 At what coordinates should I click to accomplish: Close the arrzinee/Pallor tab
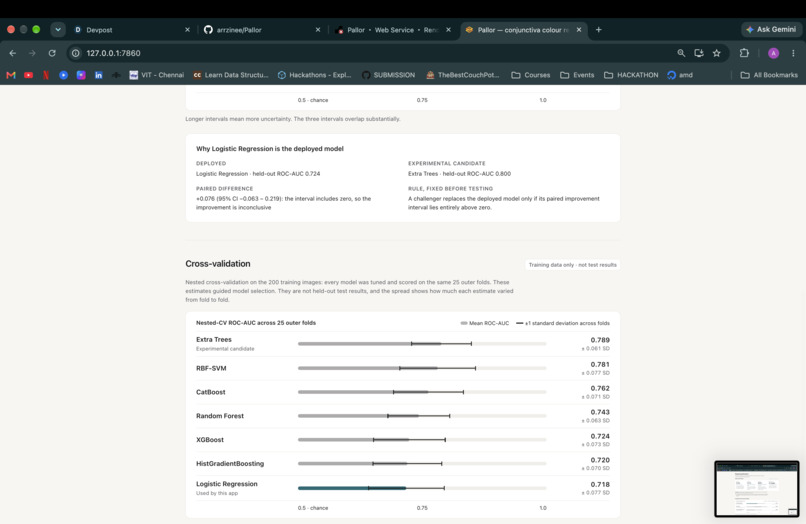click(318, 30)
